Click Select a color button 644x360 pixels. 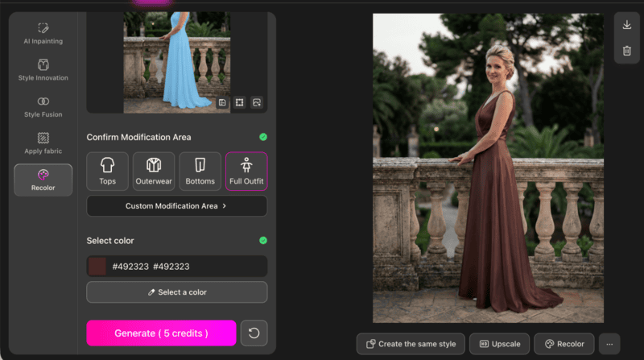pyautogui.click(x=176, y=292)
